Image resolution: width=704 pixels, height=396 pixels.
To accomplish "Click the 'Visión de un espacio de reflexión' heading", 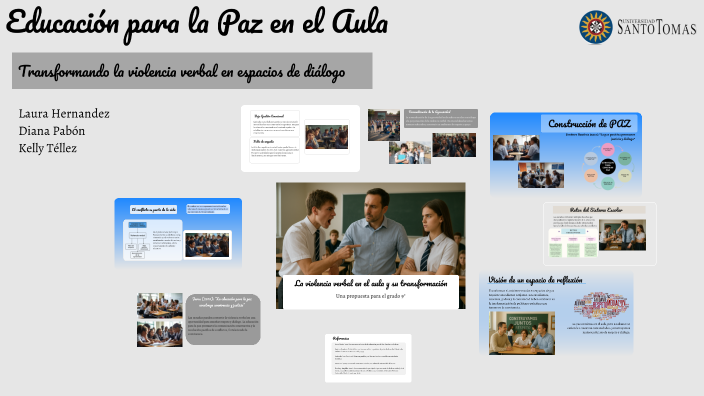I will pos(535,280).
